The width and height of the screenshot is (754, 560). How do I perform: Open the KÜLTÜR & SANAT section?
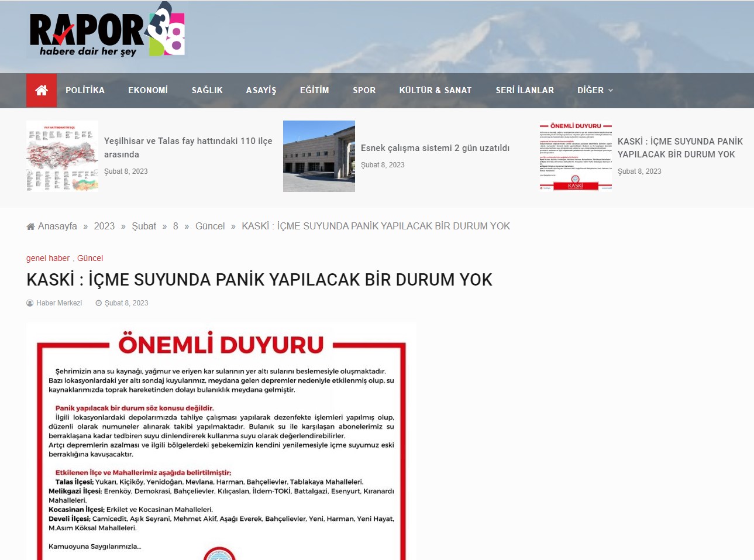click(x=435, y=90)
